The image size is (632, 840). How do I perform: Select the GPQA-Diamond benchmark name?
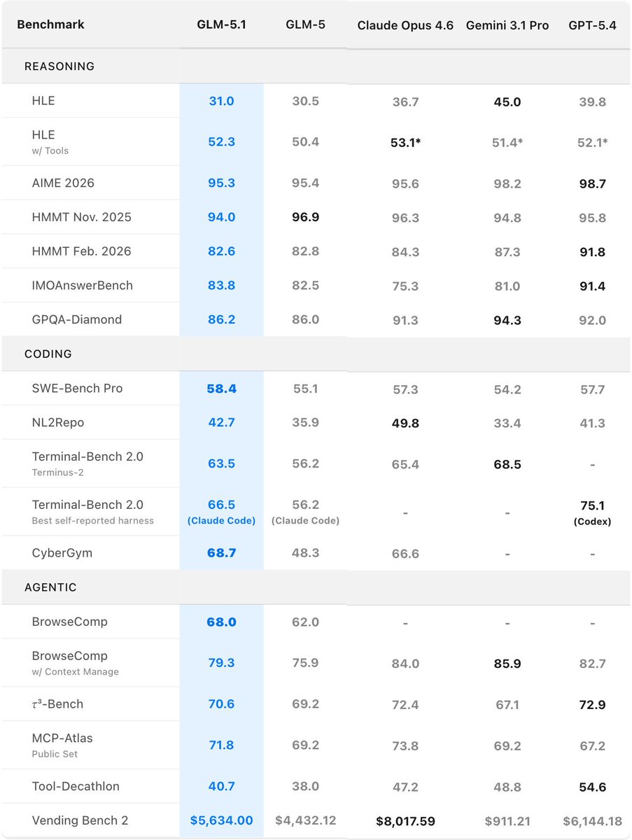[x=77, y=319]
